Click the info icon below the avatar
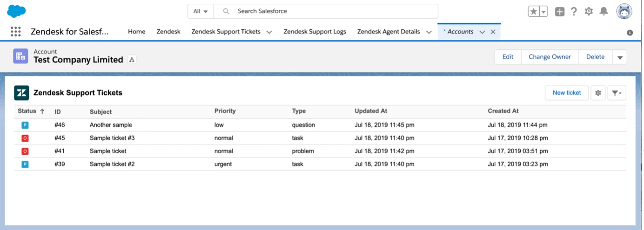This screenshot has height=230, width=644. (630, 33)
